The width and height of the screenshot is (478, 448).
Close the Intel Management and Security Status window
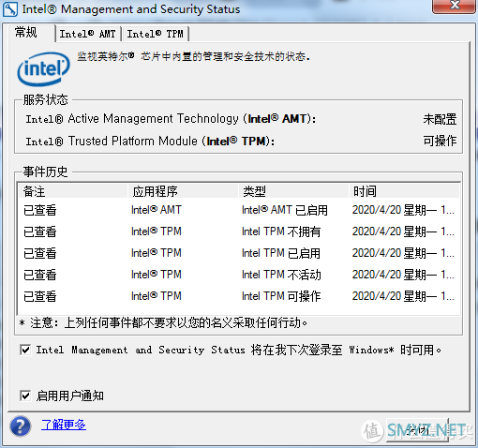point(455,6)
